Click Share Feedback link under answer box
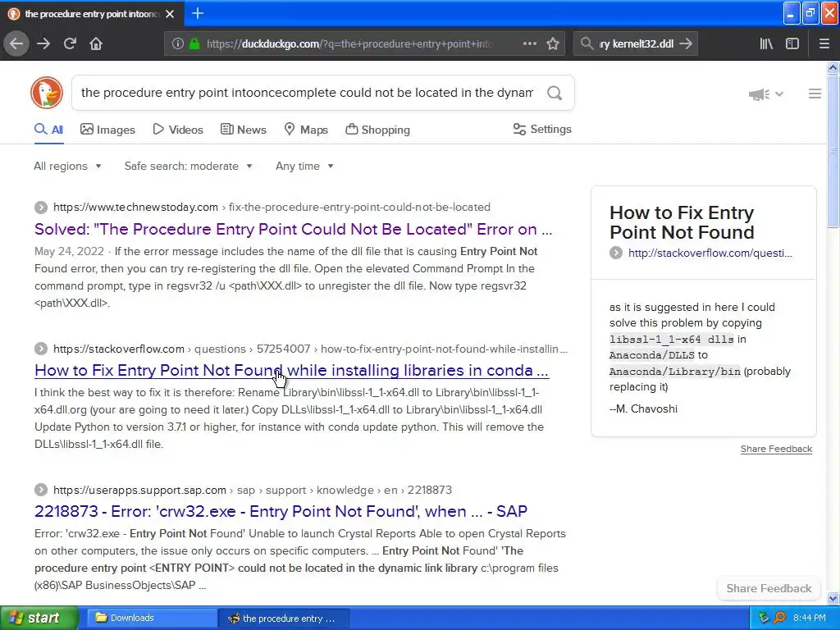Screen dimensions: 840x630 point(776,449)
